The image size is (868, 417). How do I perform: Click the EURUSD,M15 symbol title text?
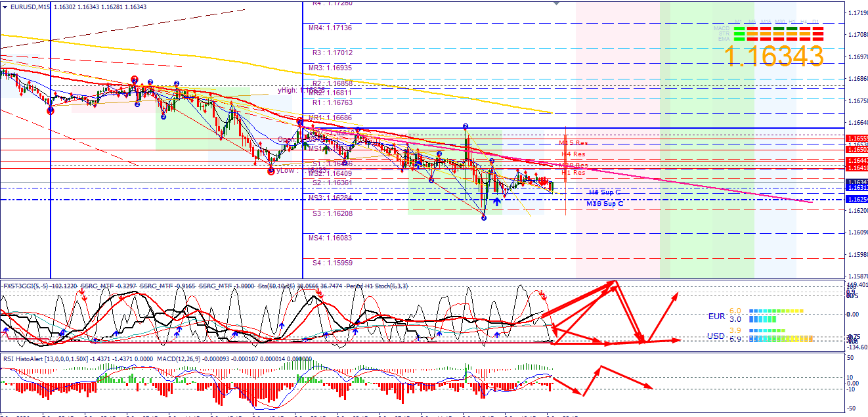pyautogui.click(x=32, y=7)
